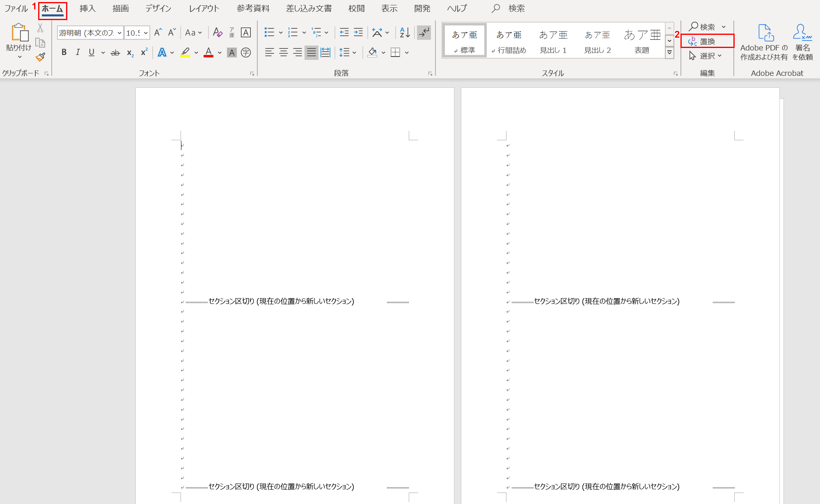Screen dimensions: 820x504
Task: Toggle subscript formatting
Action: [130, 52]
